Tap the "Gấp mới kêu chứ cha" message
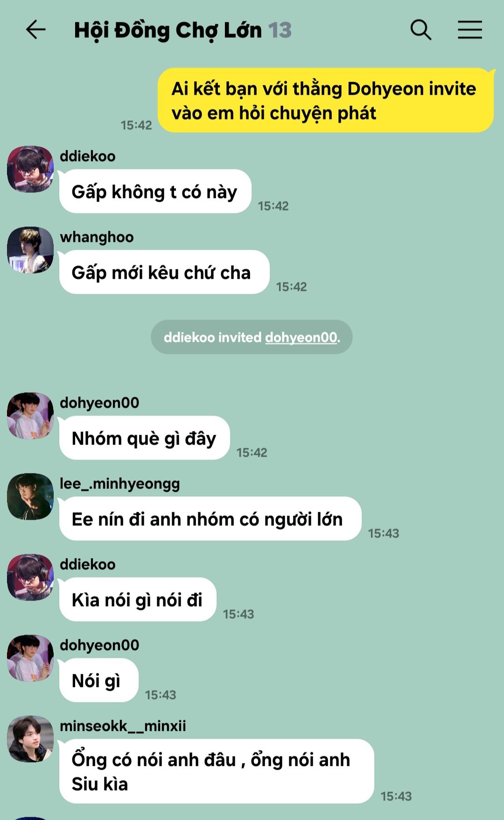Screen dimensions: 504x820 tap(164, 272)
